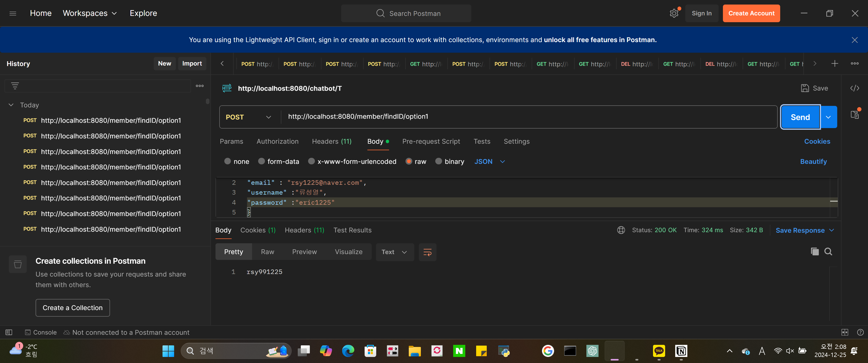Viewport: 868px width, 363px height.
Task: Toggle word wrap in the response
Action: click(427, 252)
